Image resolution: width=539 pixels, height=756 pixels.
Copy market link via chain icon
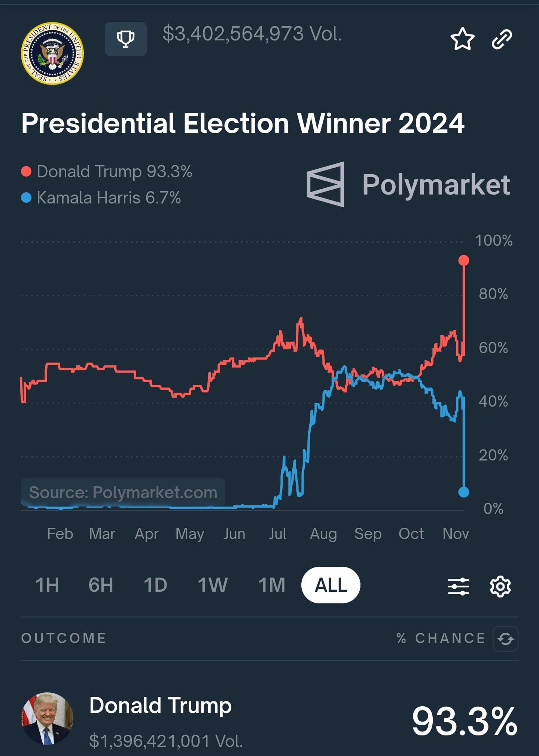point(502,39)
